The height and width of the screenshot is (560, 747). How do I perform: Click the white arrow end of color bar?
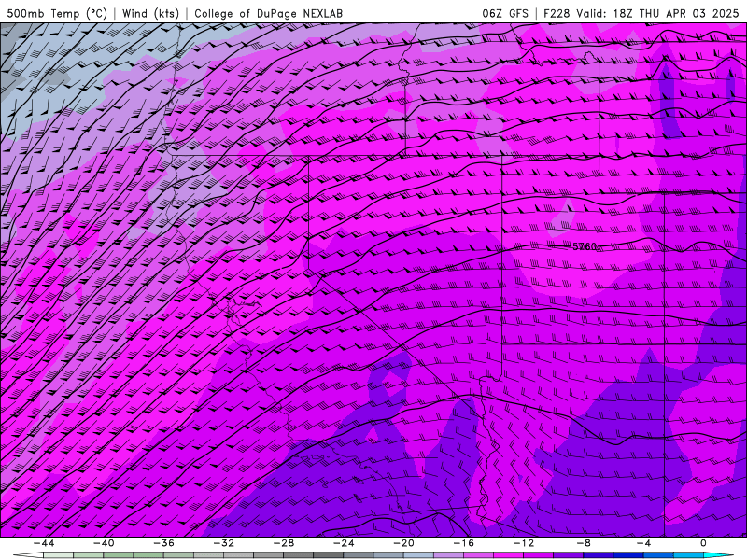(29, 555)
